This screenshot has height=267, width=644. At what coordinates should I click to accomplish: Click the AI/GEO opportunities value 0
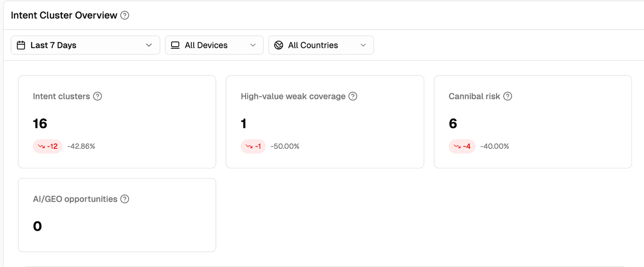pyautogui.click(x=37, y=226)
